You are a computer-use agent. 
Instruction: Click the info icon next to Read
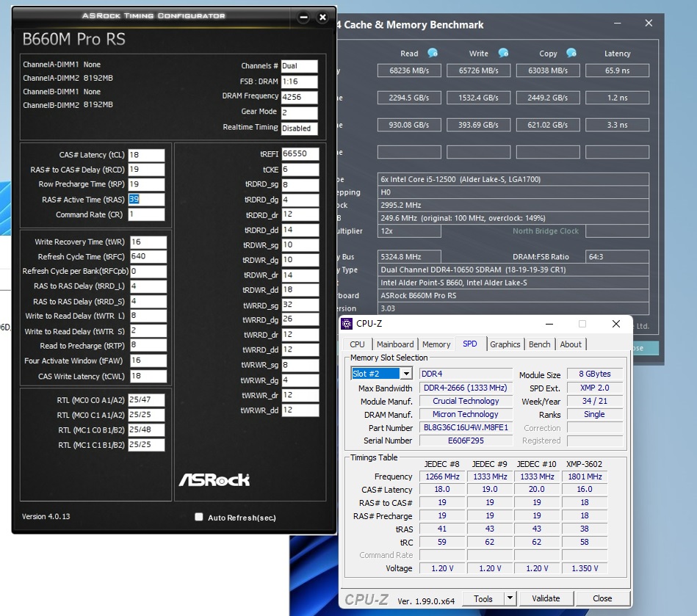pyautogui.click(x=433, y=53)
